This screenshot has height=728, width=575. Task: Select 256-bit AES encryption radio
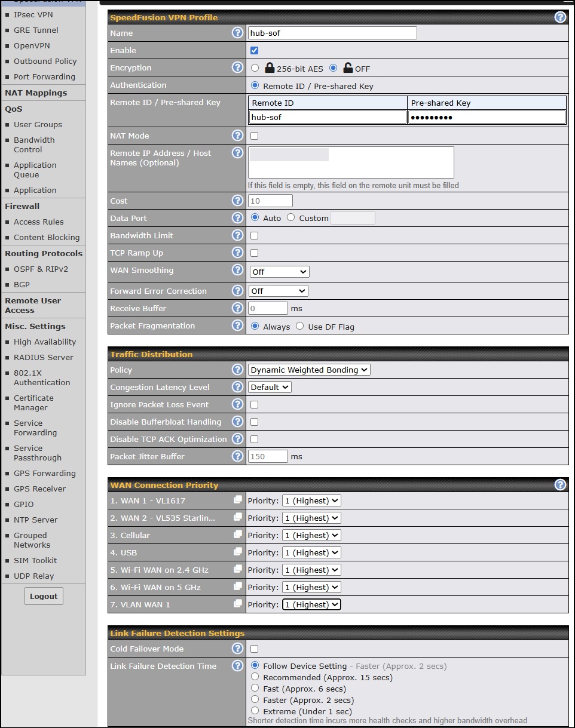click(x=255, y=68)
